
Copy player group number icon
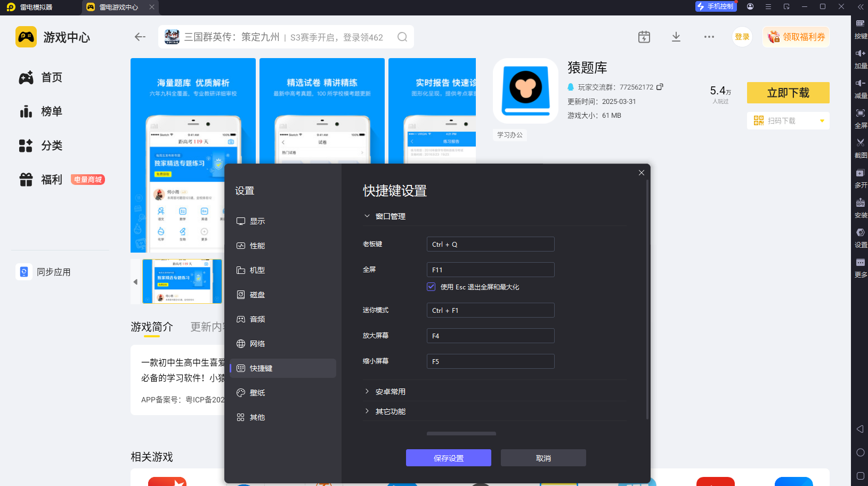point(660,87)
